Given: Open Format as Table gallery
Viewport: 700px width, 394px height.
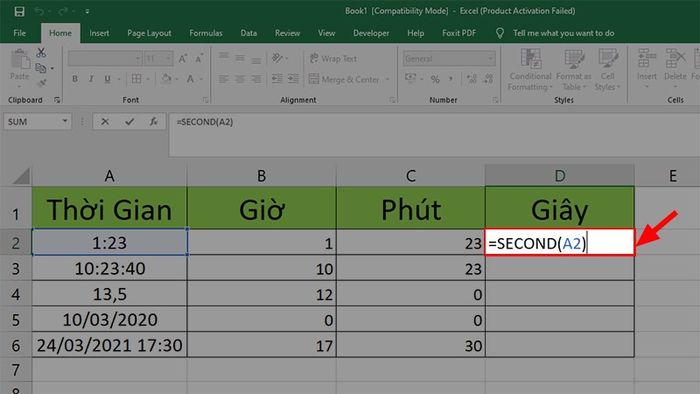Looking at the screenshot, I should (x=573, y=70).
